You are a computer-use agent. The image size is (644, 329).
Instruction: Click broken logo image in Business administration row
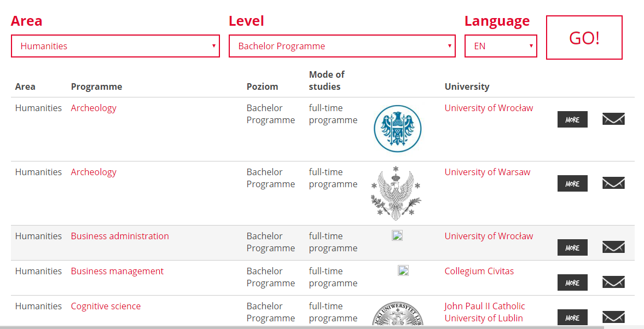(x=397, y=235)
